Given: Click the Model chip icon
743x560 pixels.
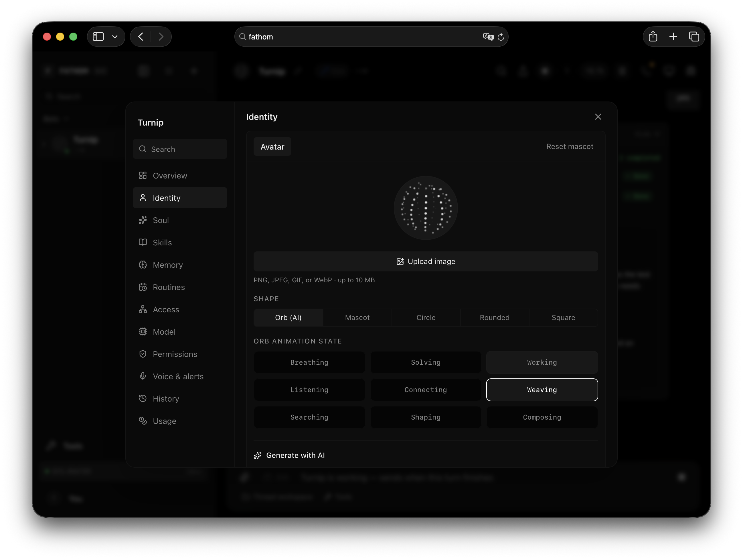Looking at the screenshot, I should coord(143,332).
